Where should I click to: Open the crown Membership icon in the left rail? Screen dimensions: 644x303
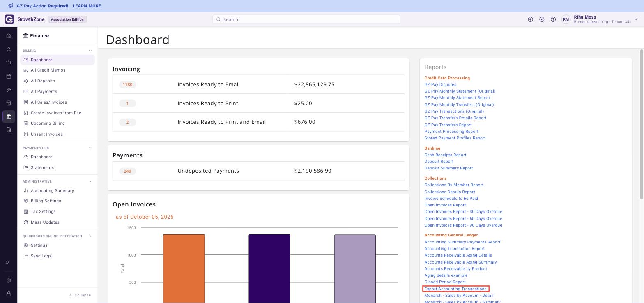click(x=9, y=63)
